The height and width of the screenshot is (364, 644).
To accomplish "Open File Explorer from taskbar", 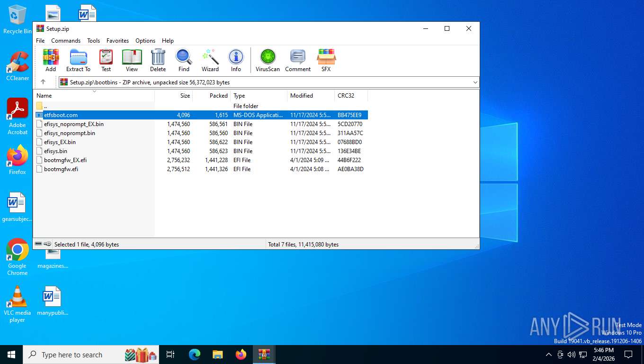I will point(217,355).
